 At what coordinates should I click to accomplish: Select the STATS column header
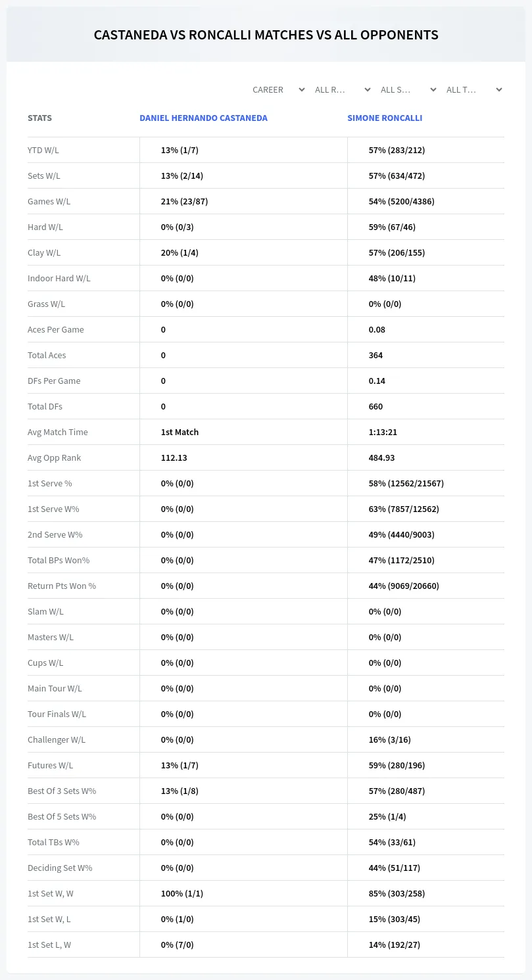click(39, 118)
